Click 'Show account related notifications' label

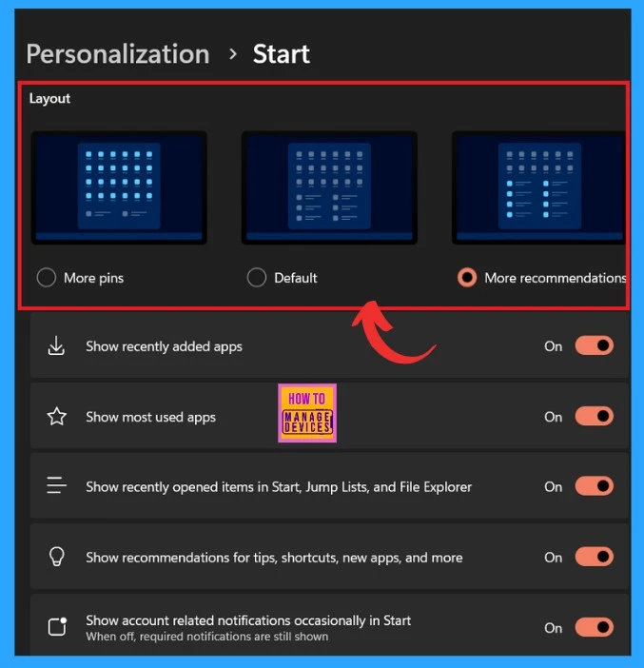point(248,620)
